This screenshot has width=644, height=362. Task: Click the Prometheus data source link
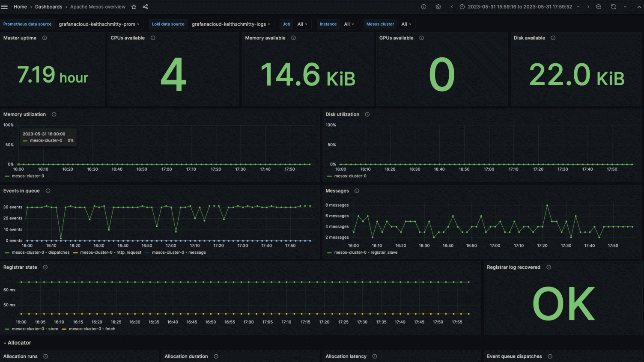tap(27, 24)
